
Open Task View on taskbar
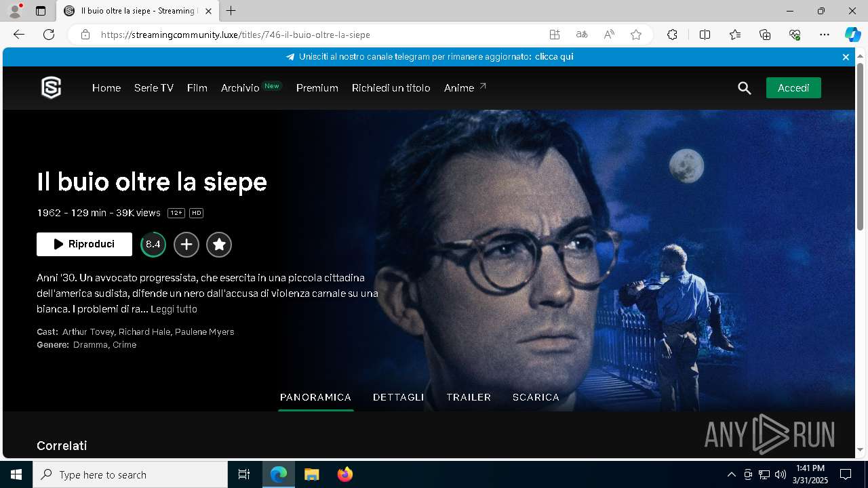[244, 474]
